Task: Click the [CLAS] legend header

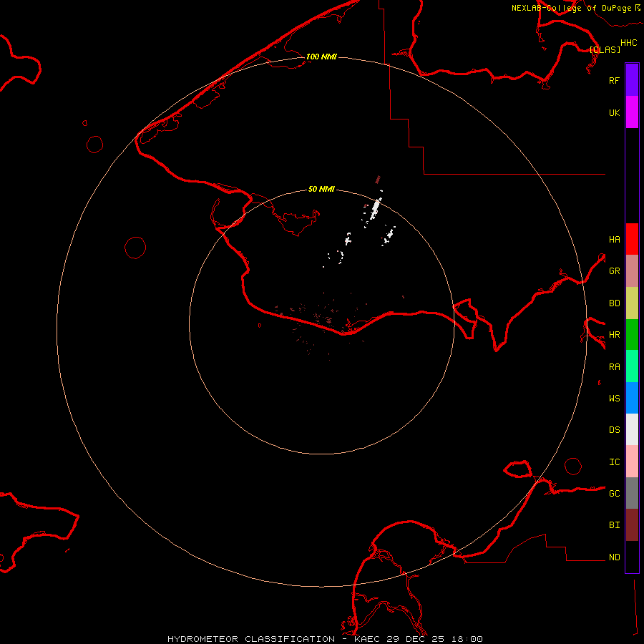Action: click(x=605, y=49)
